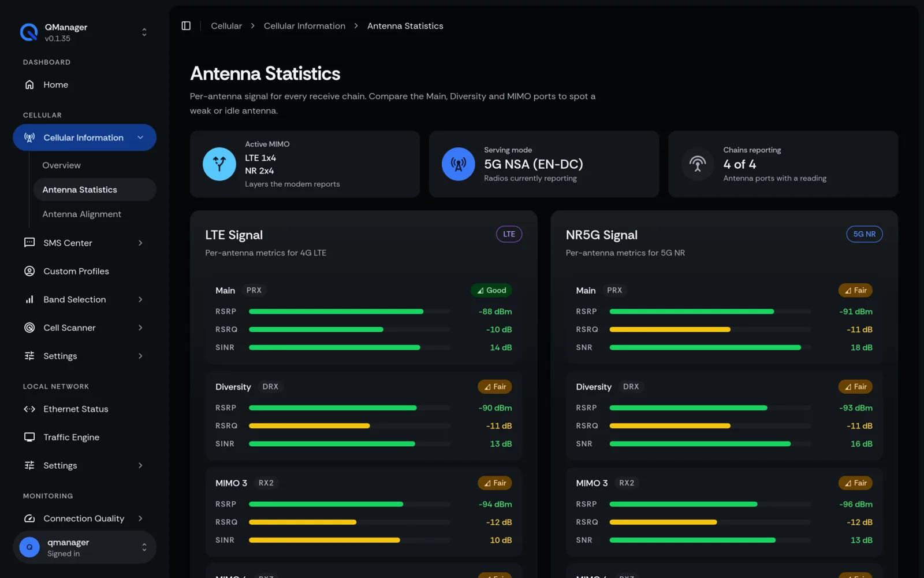Open the QManager version switcher dropdown
The width and height of the screenshot is (924, 578).
coord(144,32)
